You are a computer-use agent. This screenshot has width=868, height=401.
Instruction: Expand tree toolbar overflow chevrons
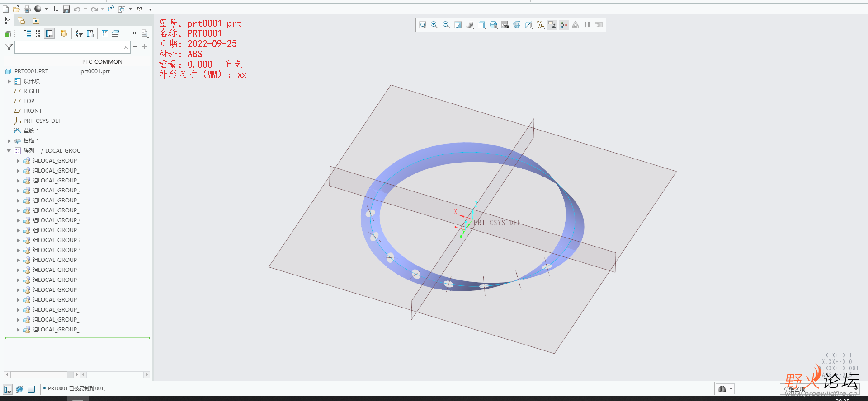point(134,33)
